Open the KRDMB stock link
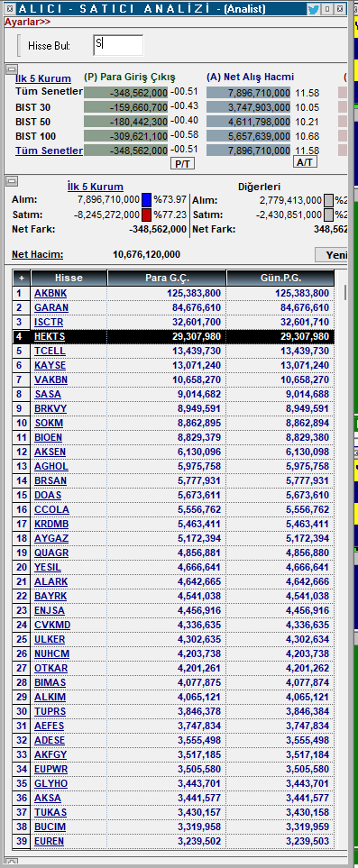 click(51, 524)
